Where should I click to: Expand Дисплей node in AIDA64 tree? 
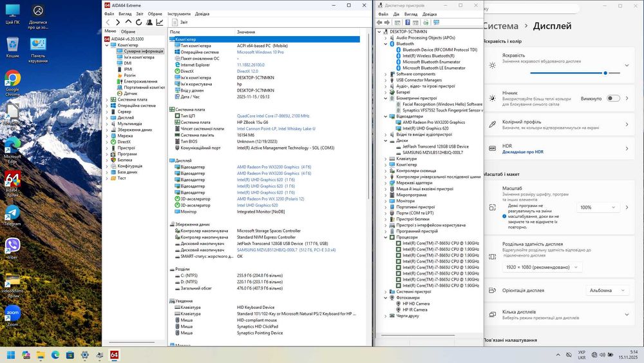click(x=107, y=117)
